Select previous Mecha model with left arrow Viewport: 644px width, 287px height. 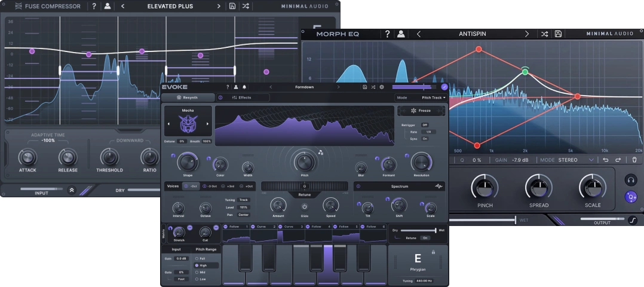point(168,124)
